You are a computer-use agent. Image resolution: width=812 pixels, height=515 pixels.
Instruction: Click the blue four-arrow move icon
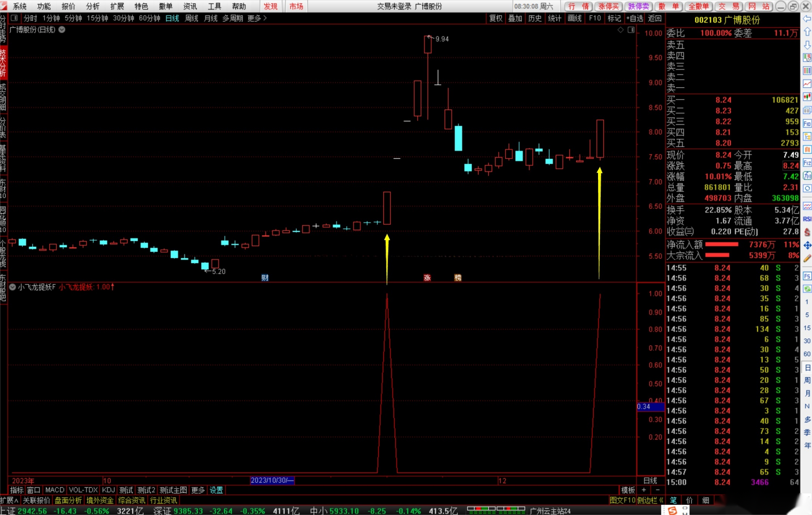click(x=807, y=245)
